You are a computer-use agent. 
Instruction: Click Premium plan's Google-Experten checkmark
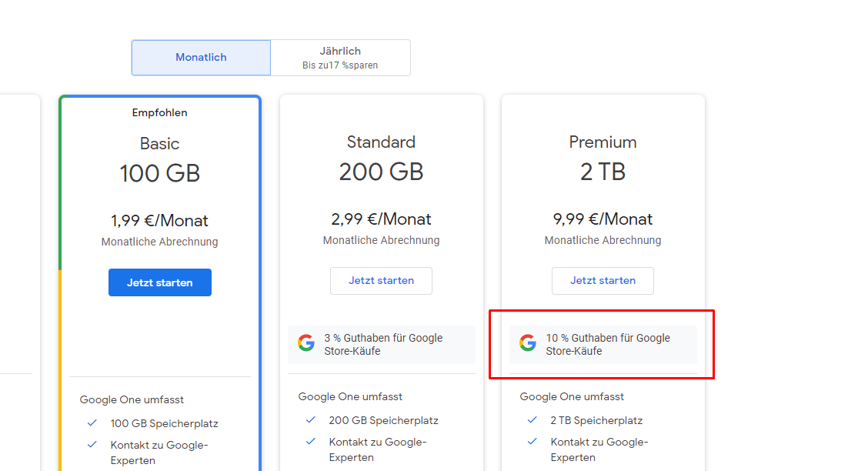pyautogui.click(x=532, y=441)
